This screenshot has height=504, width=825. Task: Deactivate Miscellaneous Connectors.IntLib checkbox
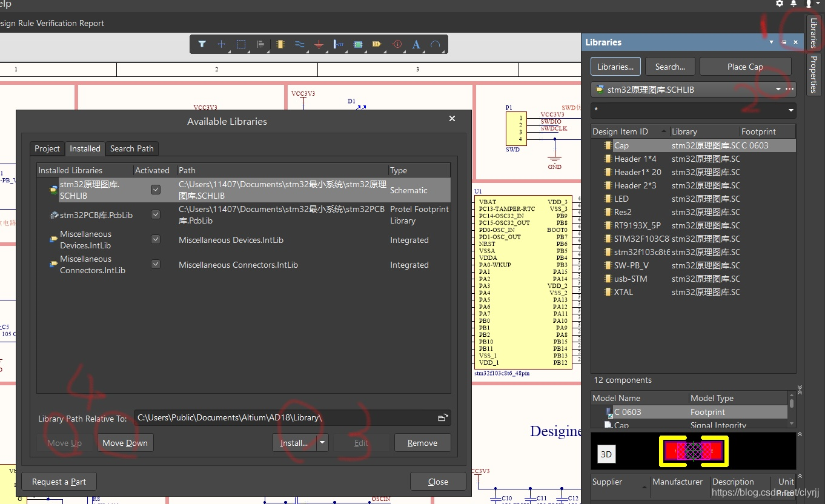coord(156,264)
